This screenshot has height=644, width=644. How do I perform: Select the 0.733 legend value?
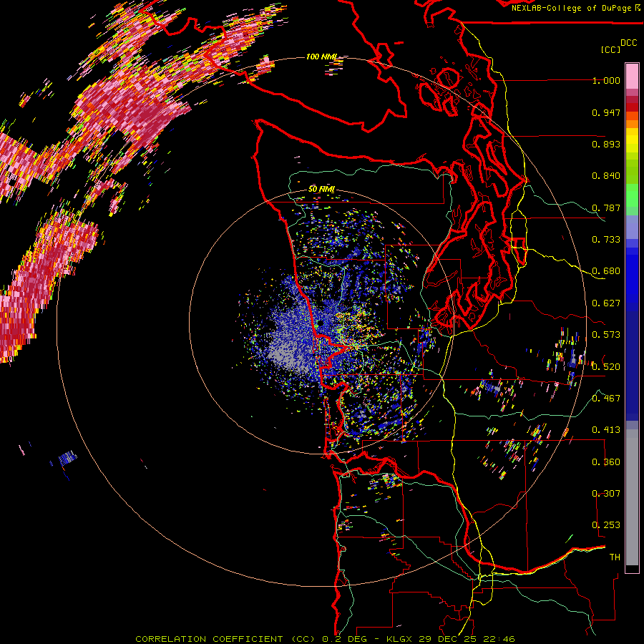606,240
